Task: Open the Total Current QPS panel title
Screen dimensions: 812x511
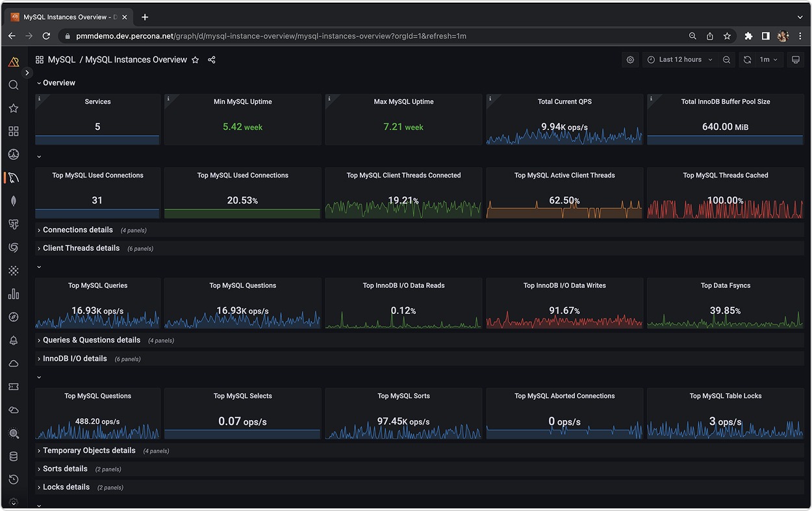Action: pos(564,101)
